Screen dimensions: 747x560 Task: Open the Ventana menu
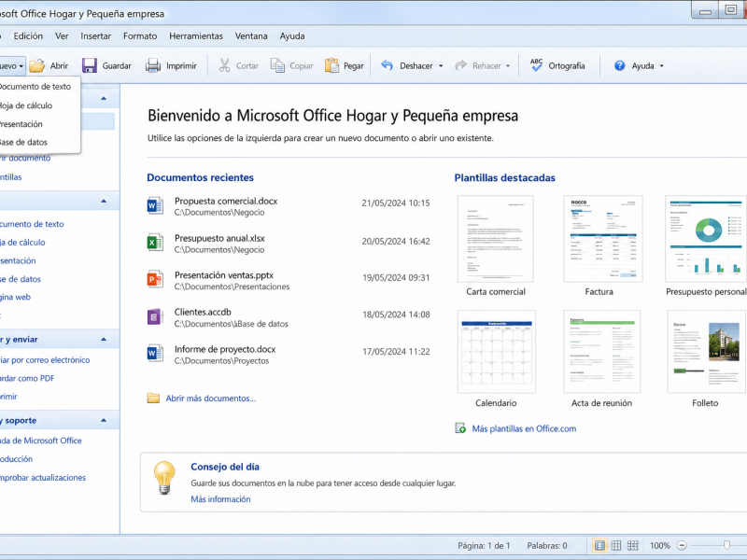(x=251, y=36)
